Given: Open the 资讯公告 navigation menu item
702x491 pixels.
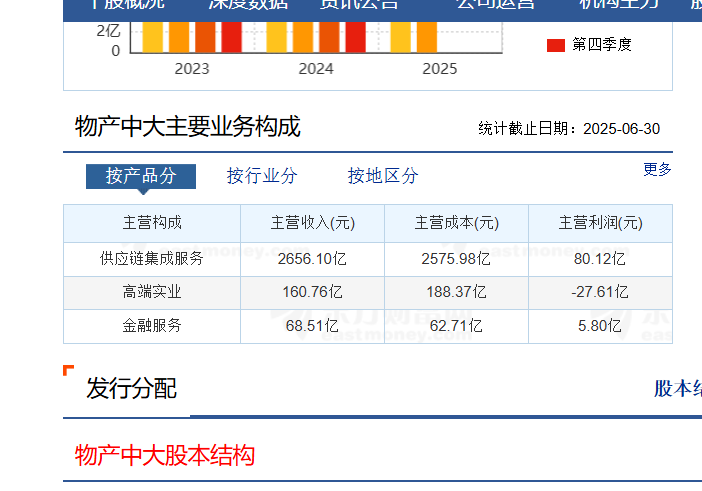Looking at the screenshot, I should point(359,4).
